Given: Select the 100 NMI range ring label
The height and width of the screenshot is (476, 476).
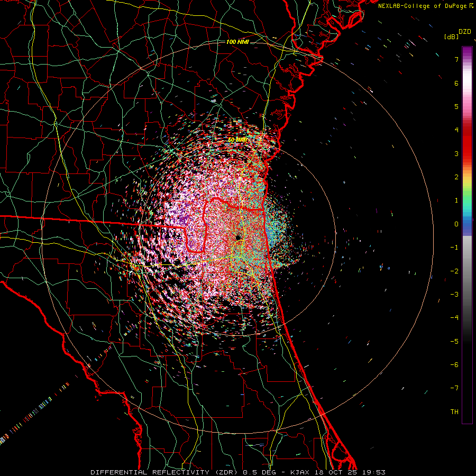Looking at the screenshot, I should pyautogui.click(x=237, y=42).
